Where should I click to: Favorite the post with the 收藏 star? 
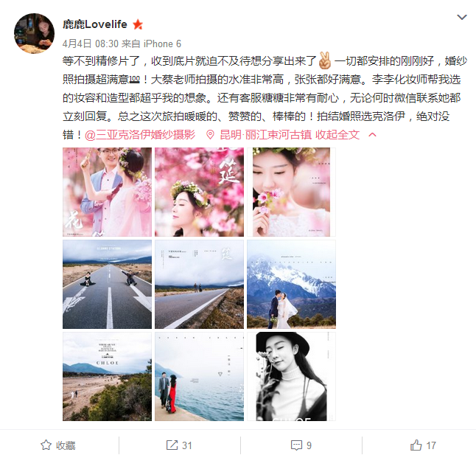click(x=58, y=445)
